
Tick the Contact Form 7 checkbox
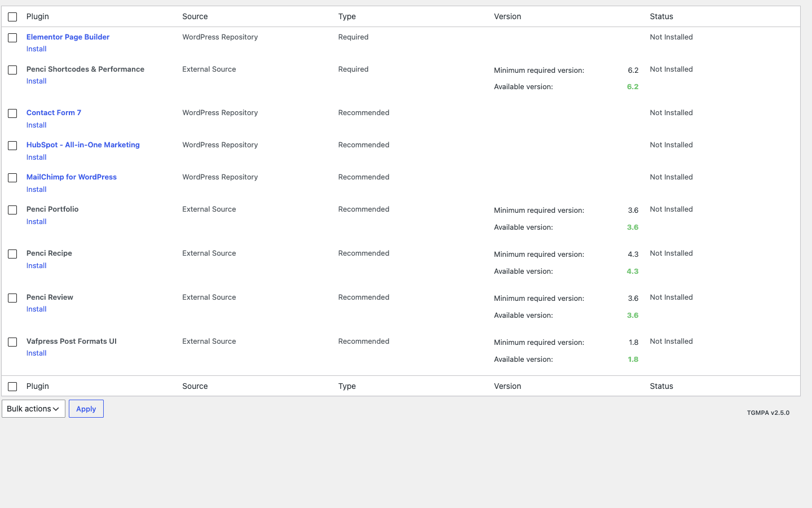pyautogui.click(x=12, y=113)
